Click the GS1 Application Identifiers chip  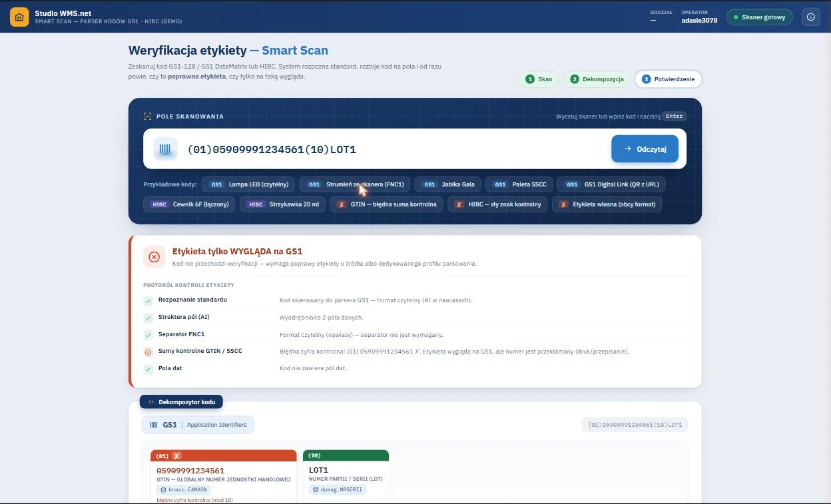pos(198,425)
